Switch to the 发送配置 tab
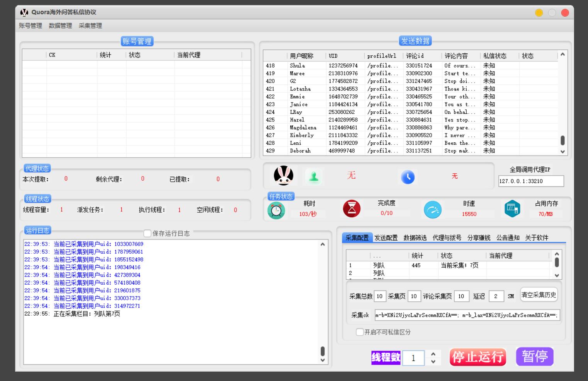The width and height of the screenshot is (588, 381). (x=386, y=237)
